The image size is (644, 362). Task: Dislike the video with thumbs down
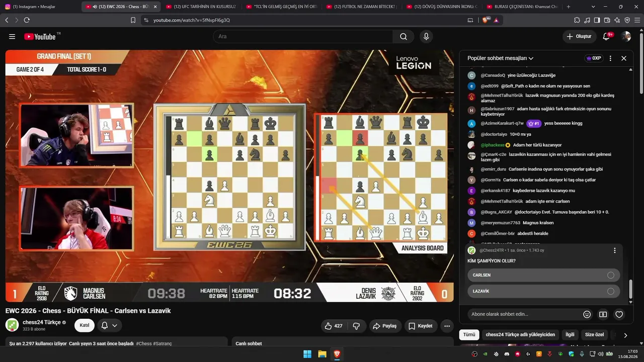point(356,326)
